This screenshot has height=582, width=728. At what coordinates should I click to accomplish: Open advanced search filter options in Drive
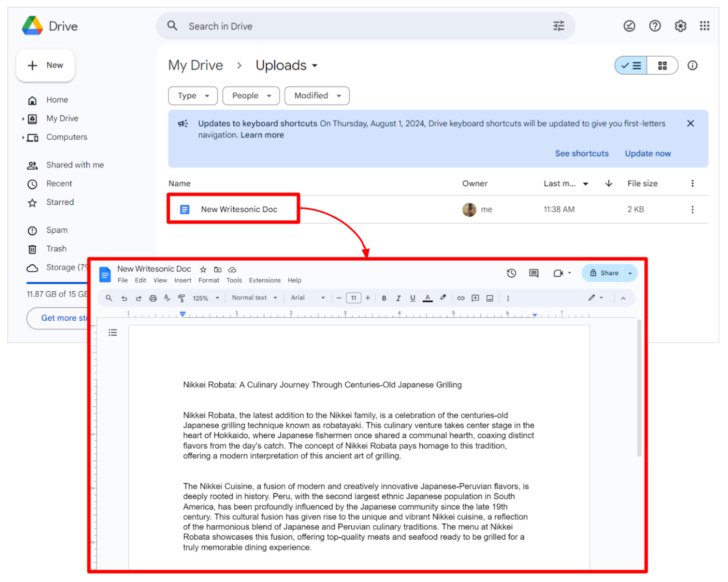(x=559, y=26)
